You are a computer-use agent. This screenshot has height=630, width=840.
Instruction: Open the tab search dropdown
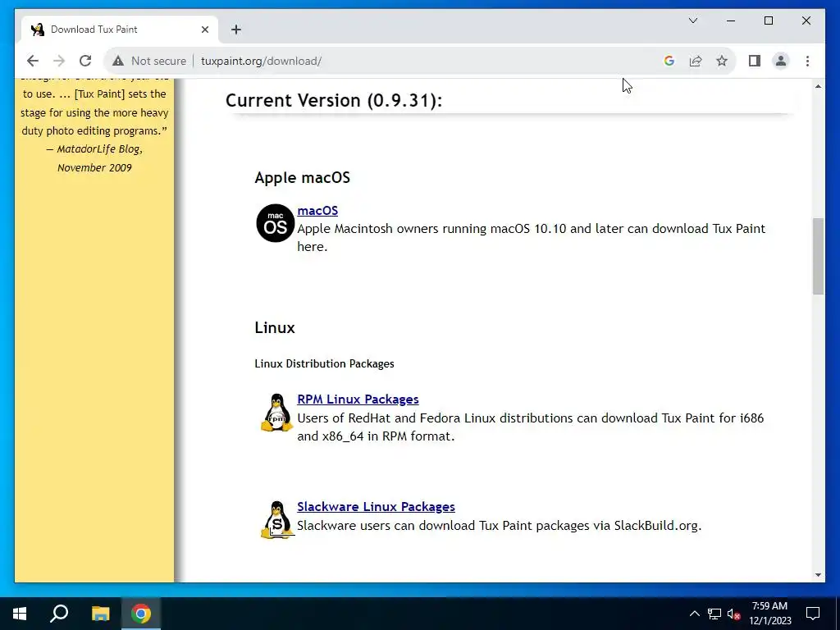click(x=693, y=21)
